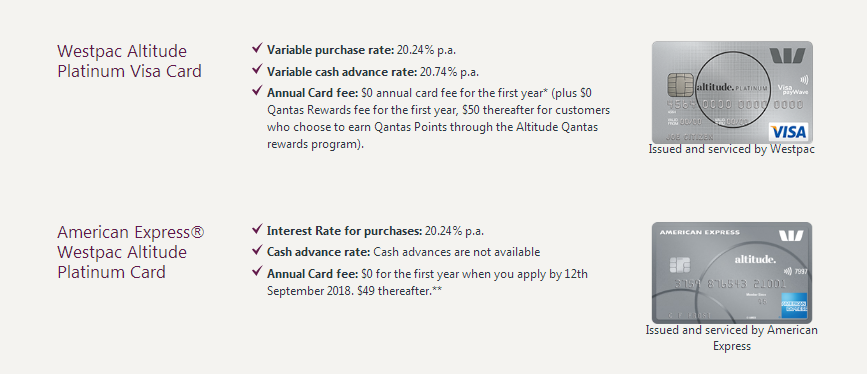Click checkmark beside Variable purchase rate
Screen dimensions: 867x374
pos(257,48)
